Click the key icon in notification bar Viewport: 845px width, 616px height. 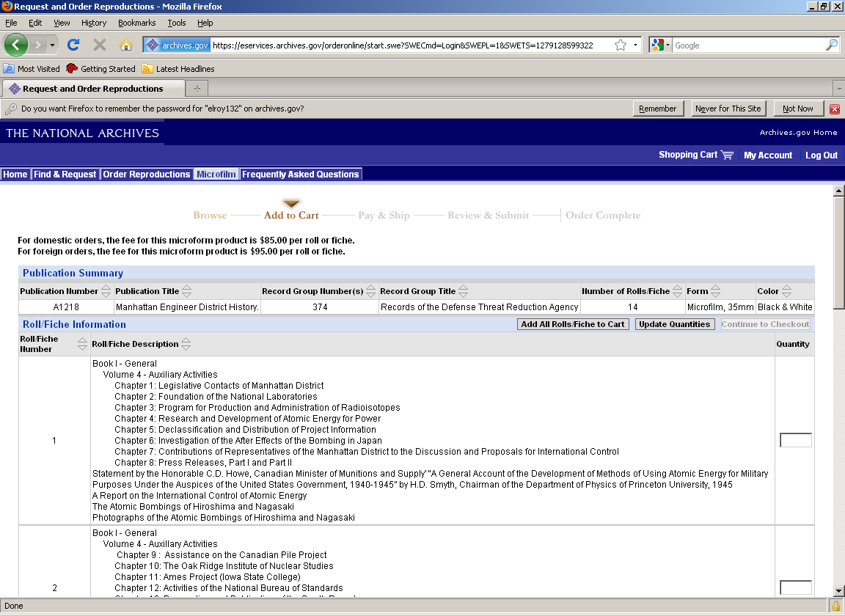click(11, 109)
